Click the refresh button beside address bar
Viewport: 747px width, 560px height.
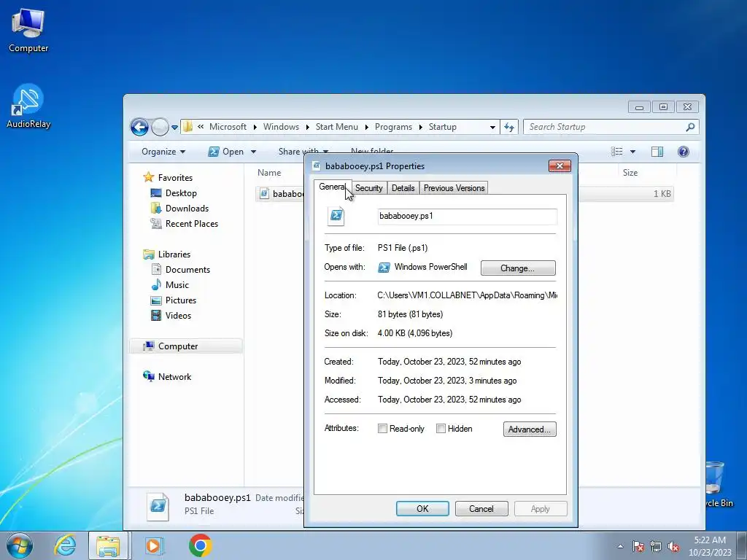coord(509,127)
